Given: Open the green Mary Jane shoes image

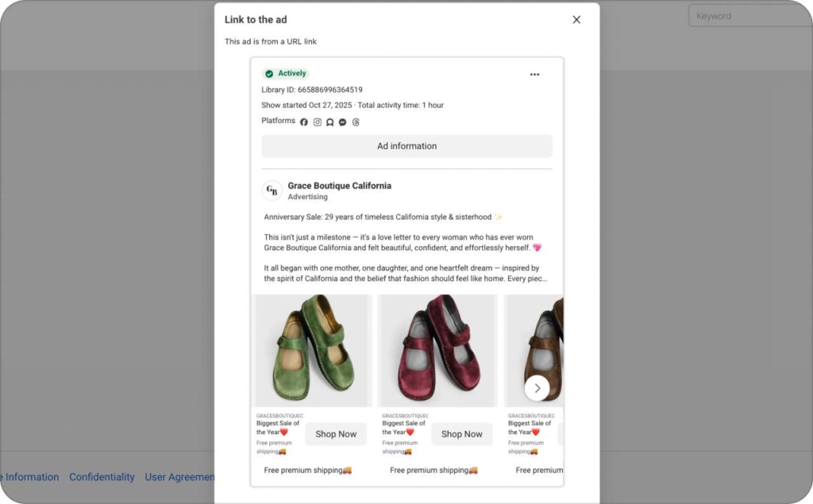Looking at the screenshot, I should click(x=313, y=350).
